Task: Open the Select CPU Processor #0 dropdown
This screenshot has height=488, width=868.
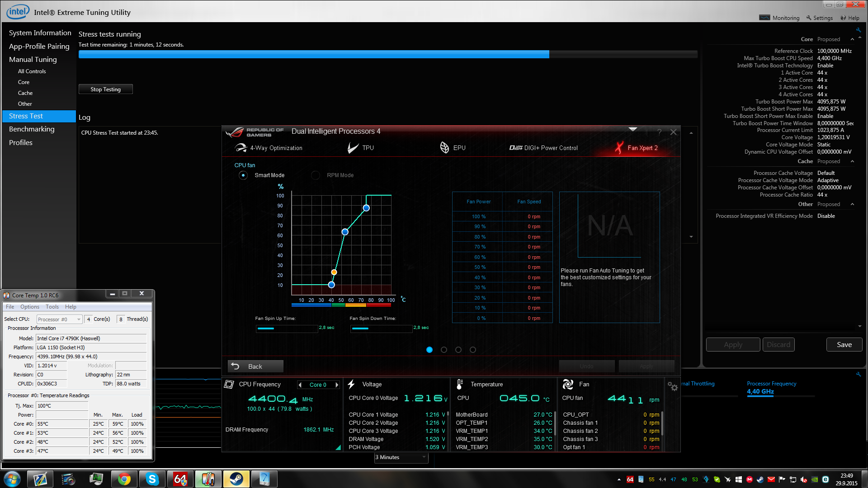Action: click(x=60, y=319)
